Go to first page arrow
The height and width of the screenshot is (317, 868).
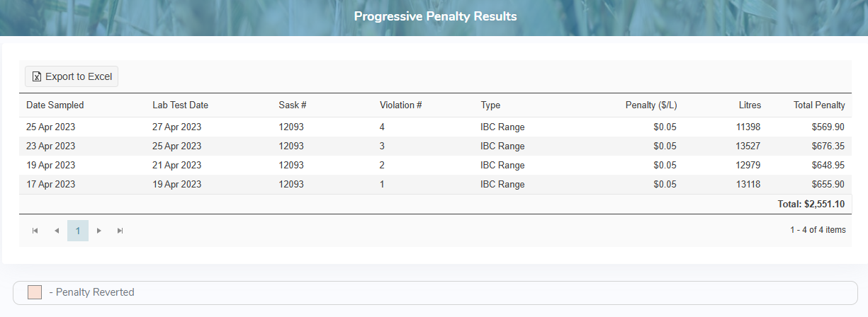coord(35,231)
